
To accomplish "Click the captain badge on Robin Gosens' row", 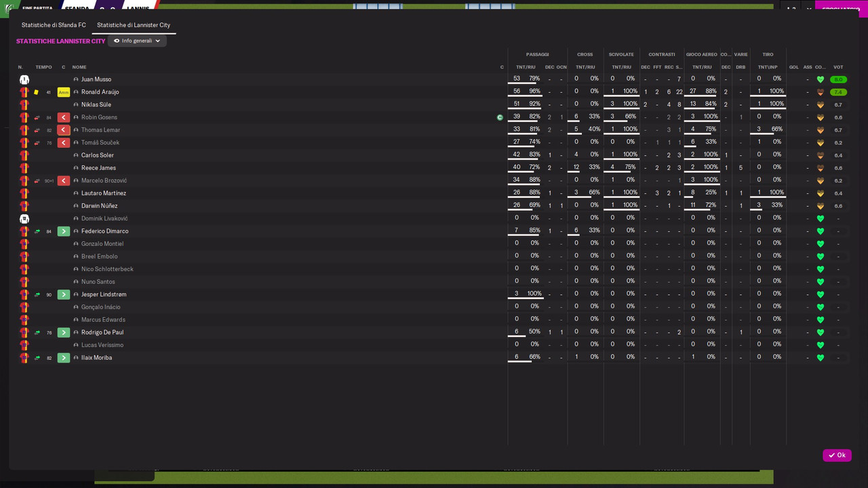I will (500, 117).
